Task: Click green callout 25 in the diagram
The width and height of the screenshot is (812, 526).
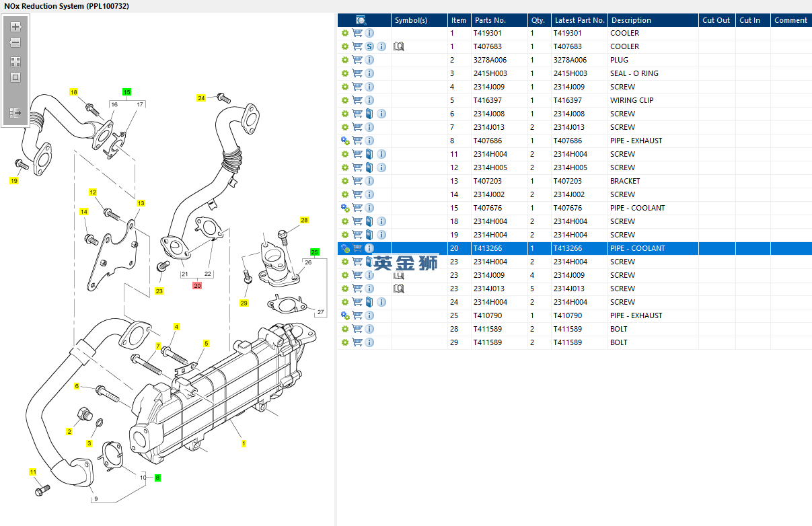Action: [314, 252]
